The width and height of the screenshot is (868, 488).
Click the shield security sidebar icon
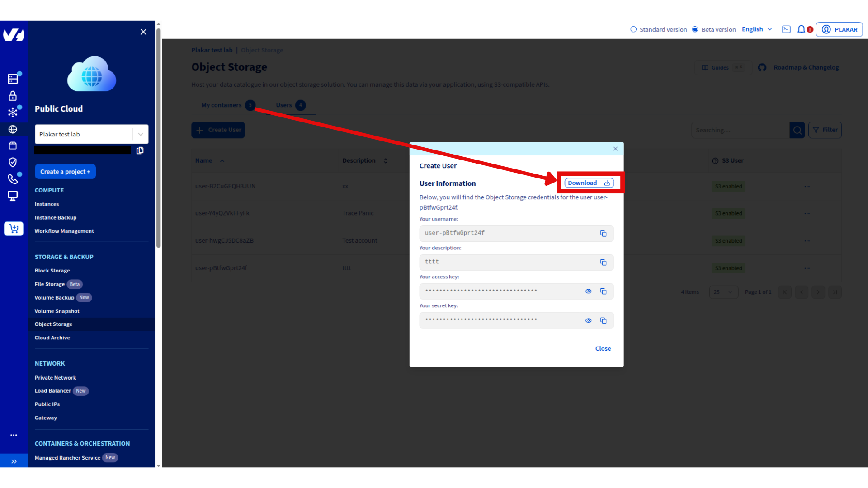tap(13, 162)
